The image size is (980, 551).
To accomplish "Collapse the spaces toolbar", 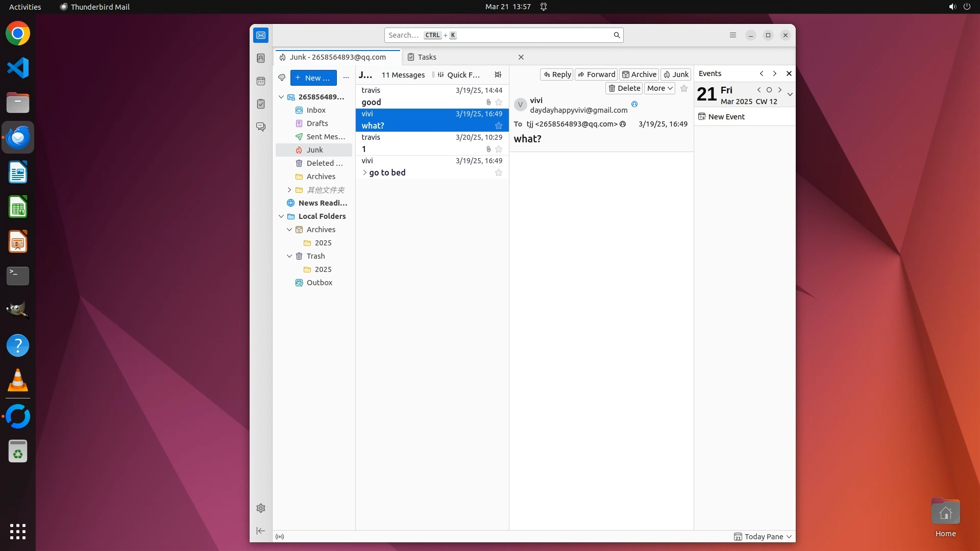I will tap(261, 531).
